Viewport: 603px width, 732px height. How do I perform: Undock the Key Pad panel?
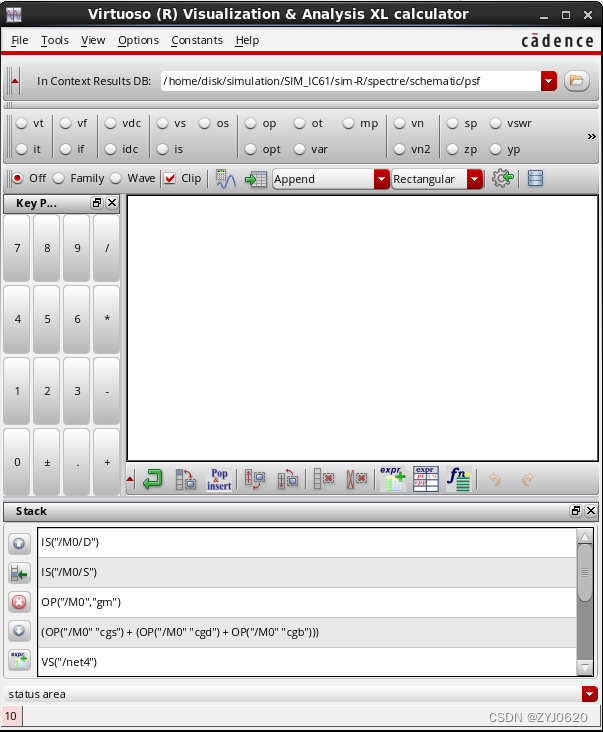tap(97, 203)
